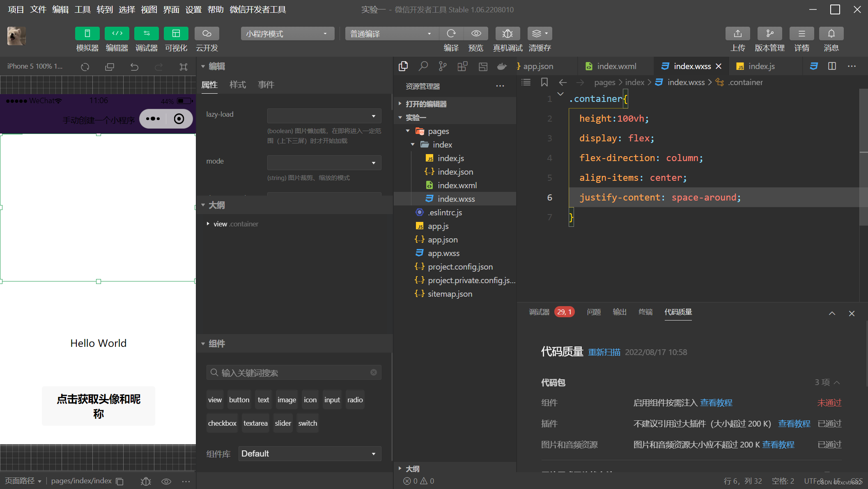This screenshot has height=489, width=868.
Task: Open source control branch icon in sidebar
Action: coord(442,66)
